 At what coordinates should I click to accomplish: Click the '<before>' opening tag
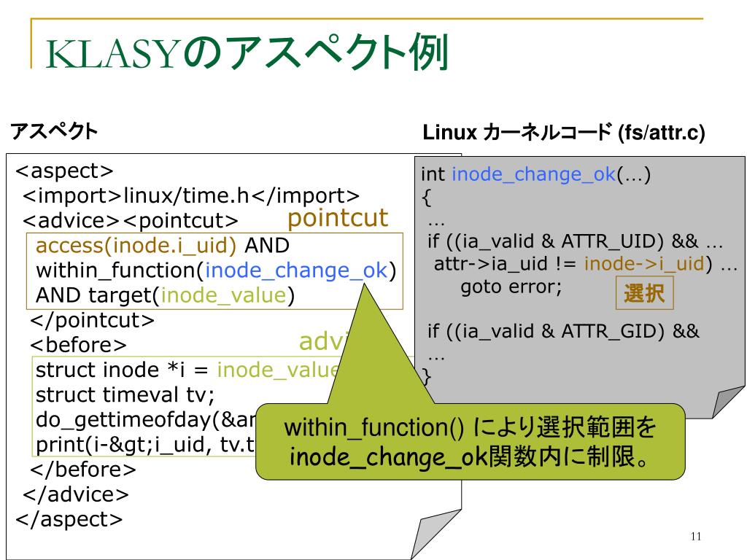pos(79,345)
